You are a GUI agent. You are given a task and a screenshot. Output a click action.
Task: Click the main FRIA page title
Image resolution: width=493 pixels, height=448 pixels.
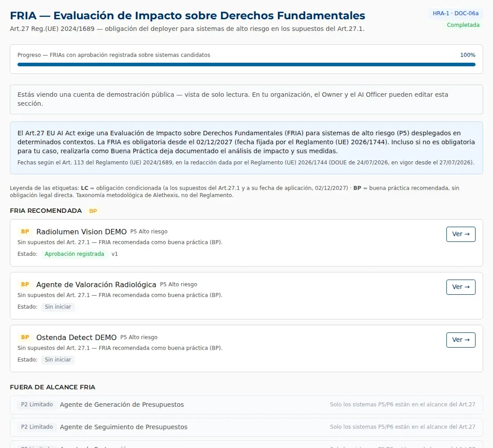187,15
